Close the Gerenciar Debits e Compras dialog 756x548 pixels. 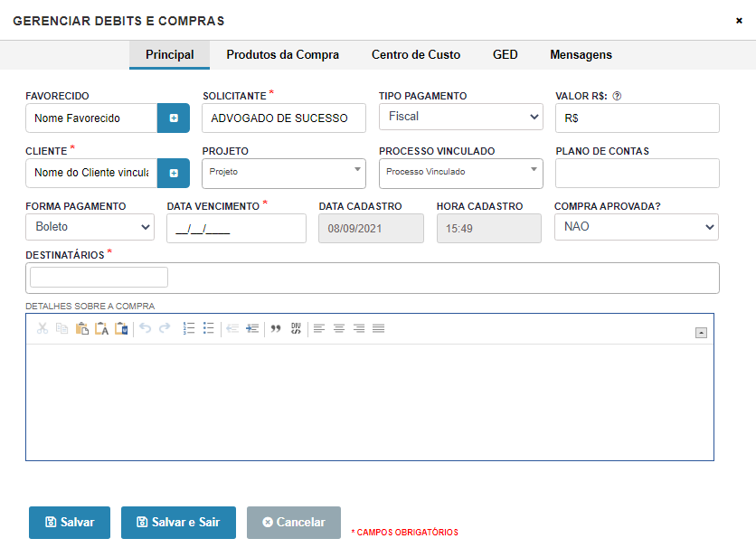pyautogui.click(x=739, y=21)
